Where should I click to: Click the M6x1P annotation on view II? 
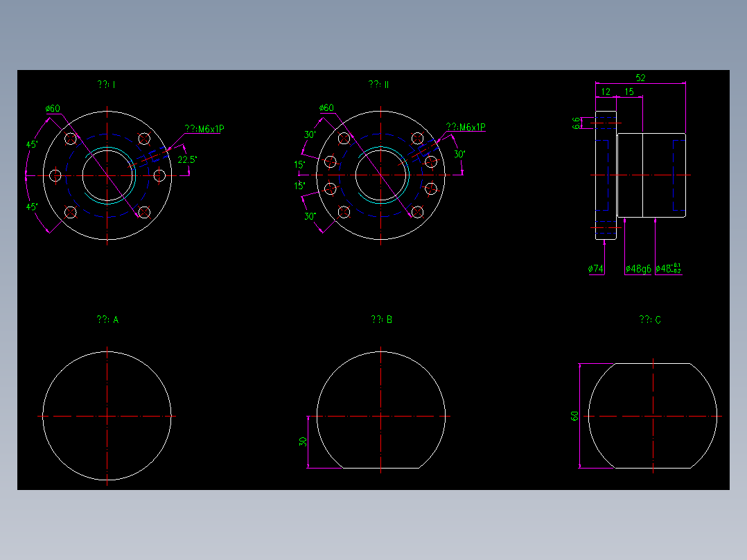coord(466,126)
